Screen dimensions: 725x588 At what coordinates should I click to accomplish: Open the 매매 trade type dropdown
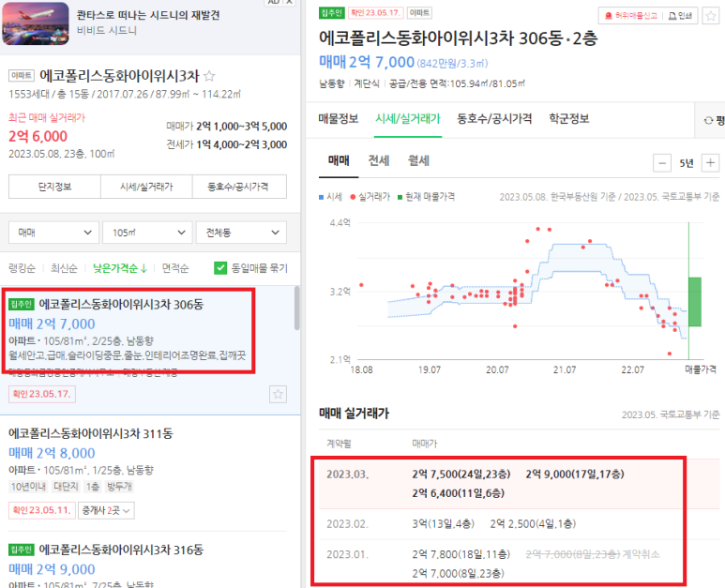[53, 233]
